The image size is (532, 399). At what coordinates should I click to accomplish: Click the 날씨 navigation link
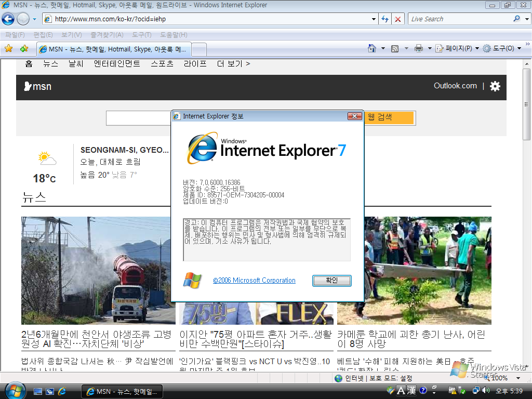pos(76,63)
